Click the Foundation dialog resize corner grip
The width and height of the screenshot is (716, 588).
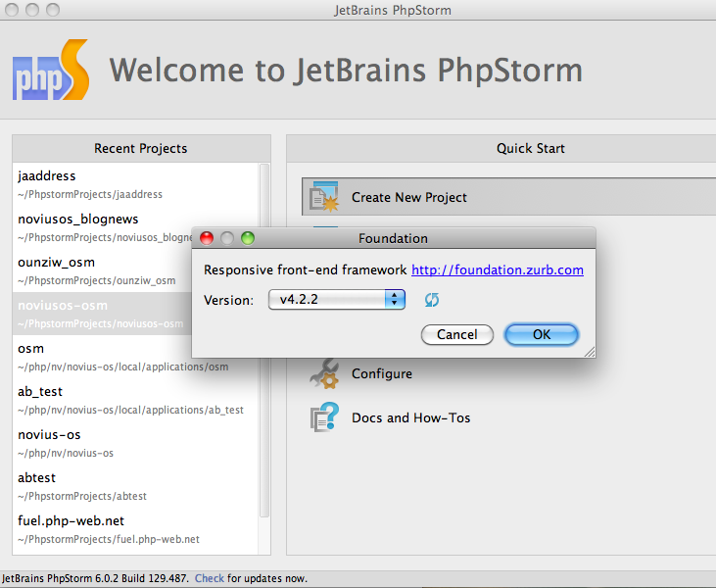590,352
